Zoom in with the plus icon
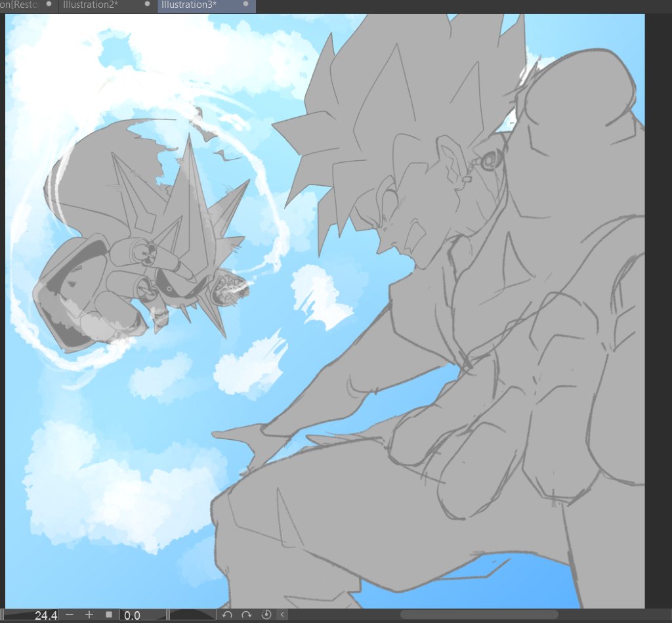 click(x=90, y=615)
